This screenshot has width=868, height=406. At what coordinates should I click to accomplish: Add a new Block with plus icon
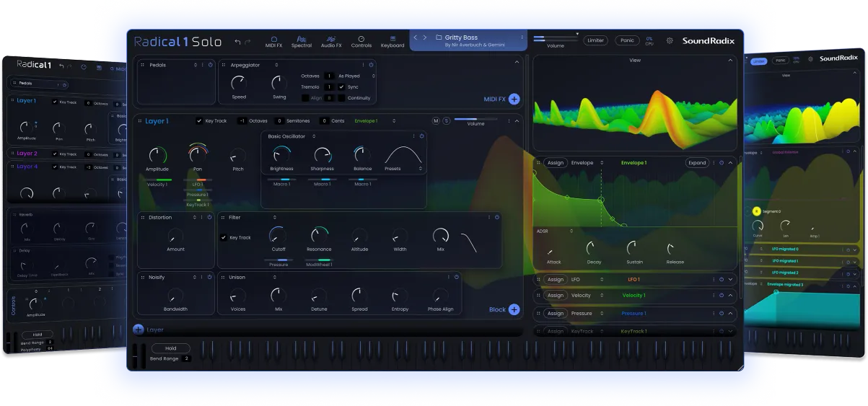(514, 309)
